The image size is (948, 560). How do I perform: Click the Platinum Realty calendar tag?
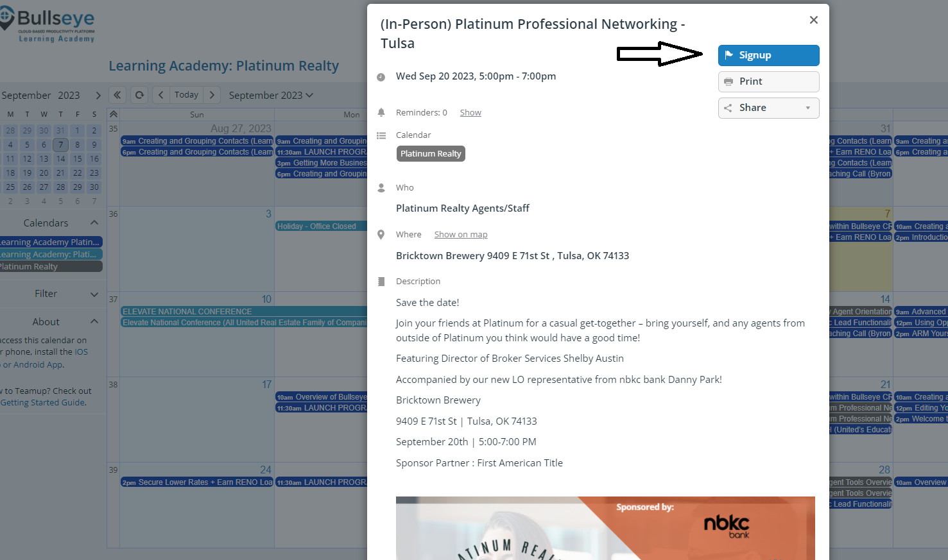[x=431, y=154]
